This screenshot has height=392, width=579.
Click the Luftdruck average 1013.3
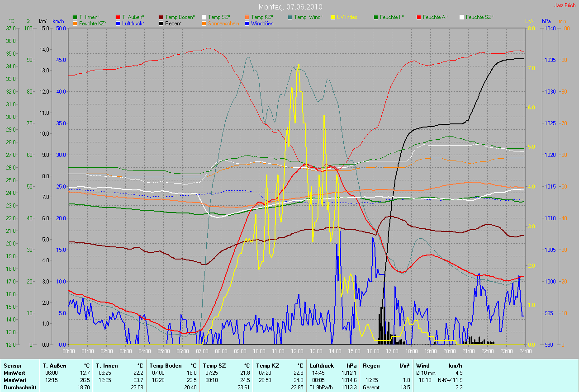349,387
